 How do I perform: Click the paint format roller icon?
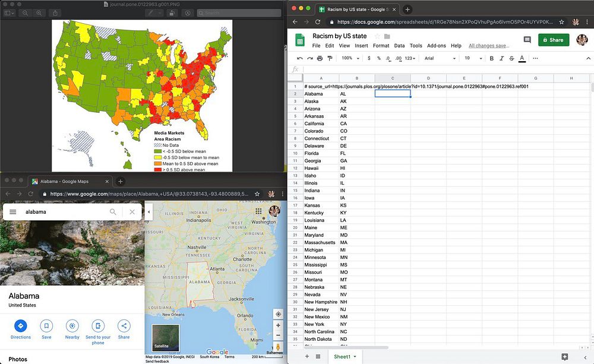[x=331, y=58]
